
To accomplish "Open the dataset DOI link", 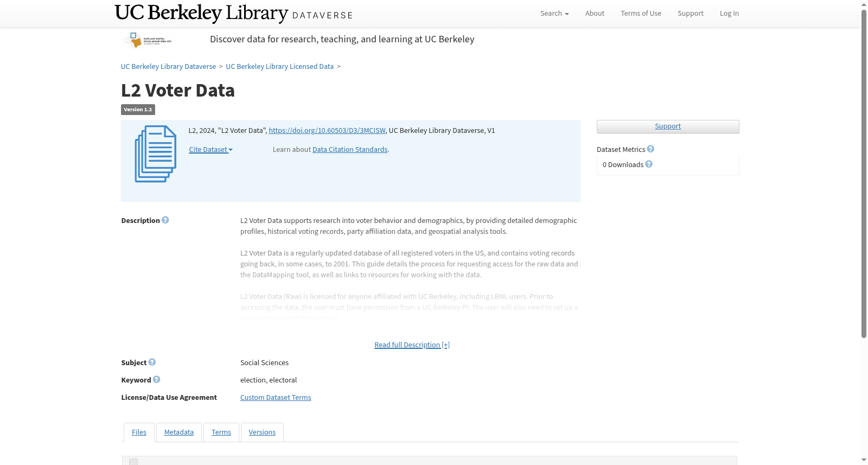I will tap(327, 131).
